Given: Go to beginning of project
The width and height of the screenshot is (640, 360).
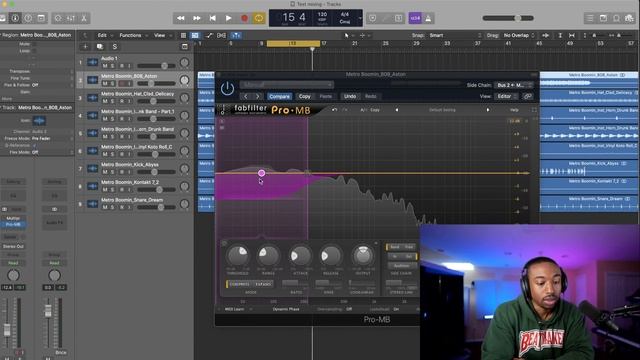Looking at the screenshot, I should [212, 18].
